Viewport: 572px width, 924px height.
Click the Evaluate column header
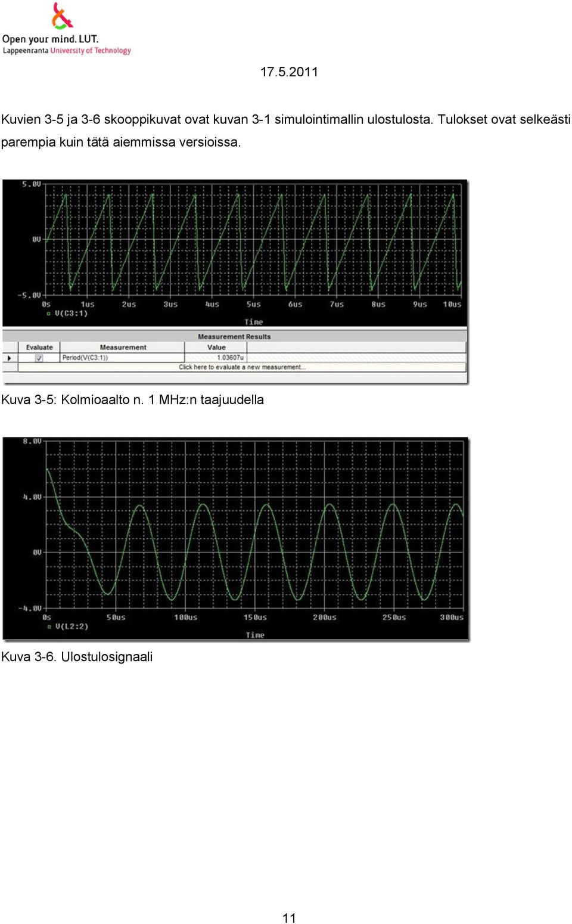(x=39, y=348)
